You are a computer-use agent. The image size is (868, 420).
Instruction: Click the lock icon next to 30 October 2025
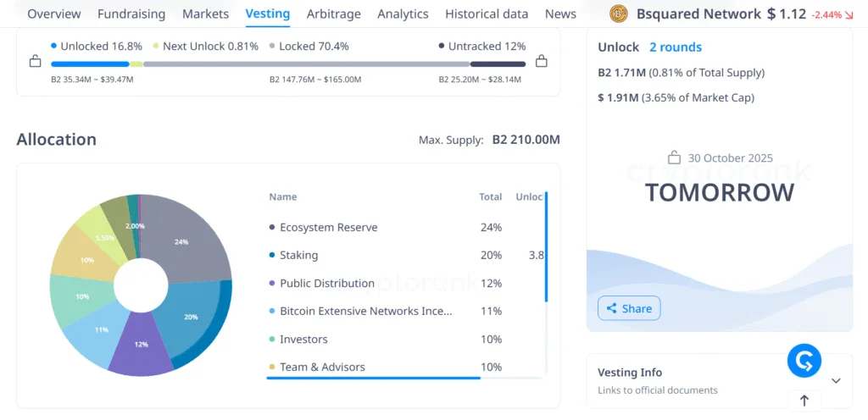click(675, 158)
